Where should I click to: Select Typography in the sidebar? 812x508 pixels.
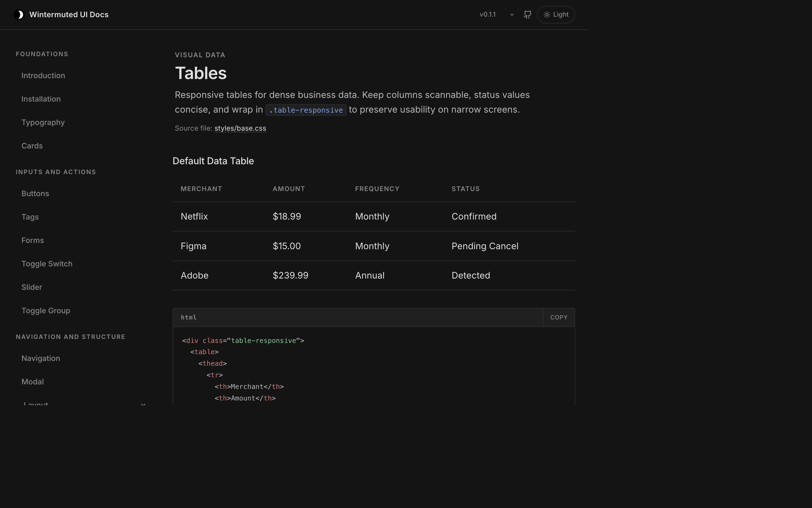point(43,122)
